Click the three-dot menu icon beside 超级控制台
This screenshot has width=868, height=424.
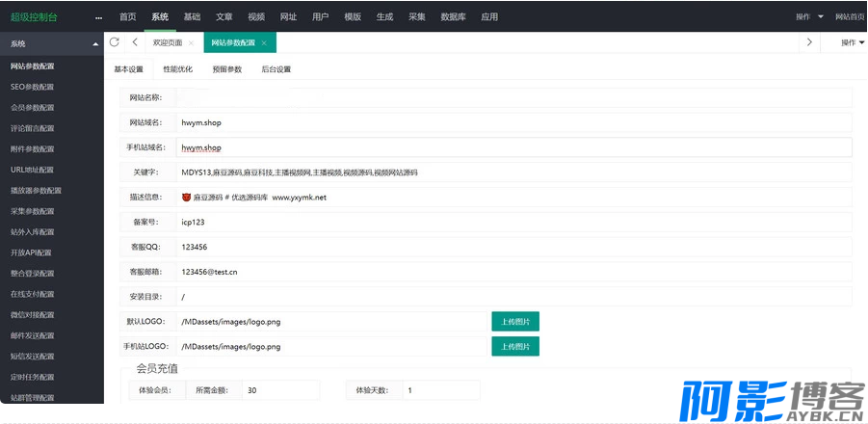pyautogui.click(x=99, y=17)
